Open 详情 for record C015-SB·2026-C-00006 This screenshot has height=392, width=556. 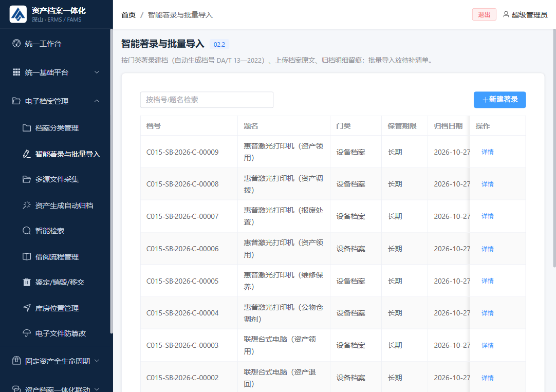point(488,249)
